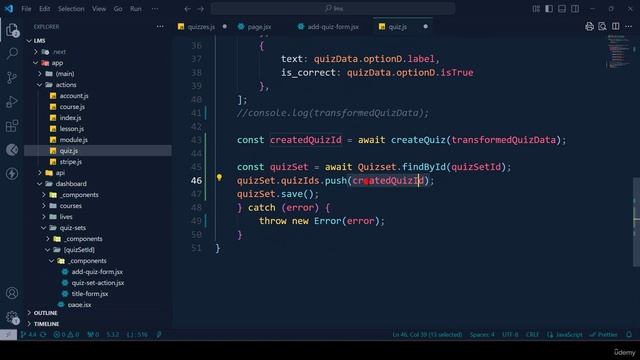Toggle the secondary side bar

coord(575,9)
